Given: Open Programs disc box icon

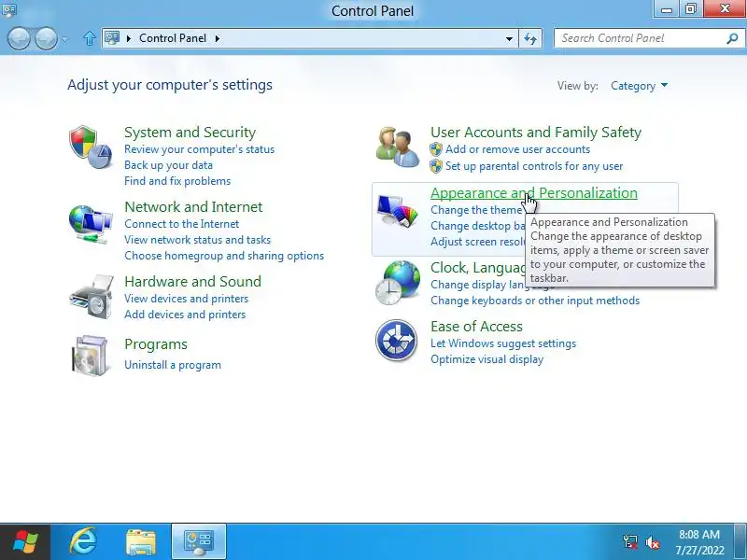Looking at the screenshot, I should tap(90, 356).
